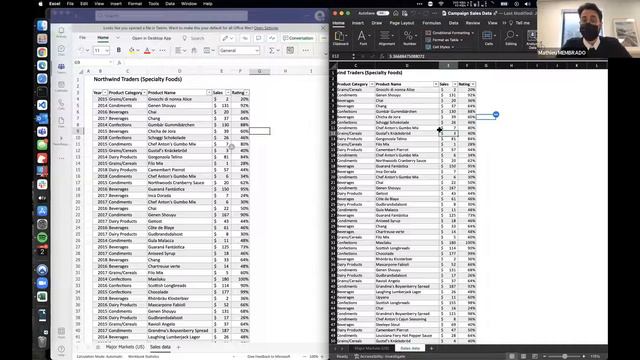Adjust zoom slider in desktop Excel status bar
The image size is (640, 360).
(x=565, y=356)
